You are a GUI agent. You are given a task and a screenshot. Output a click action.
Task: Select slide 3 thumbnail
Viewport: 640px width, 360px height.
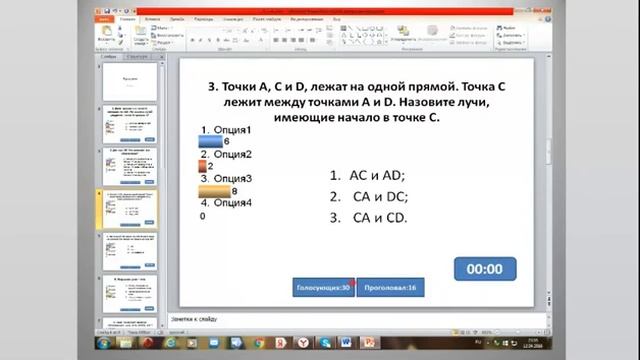click(130, 167)
